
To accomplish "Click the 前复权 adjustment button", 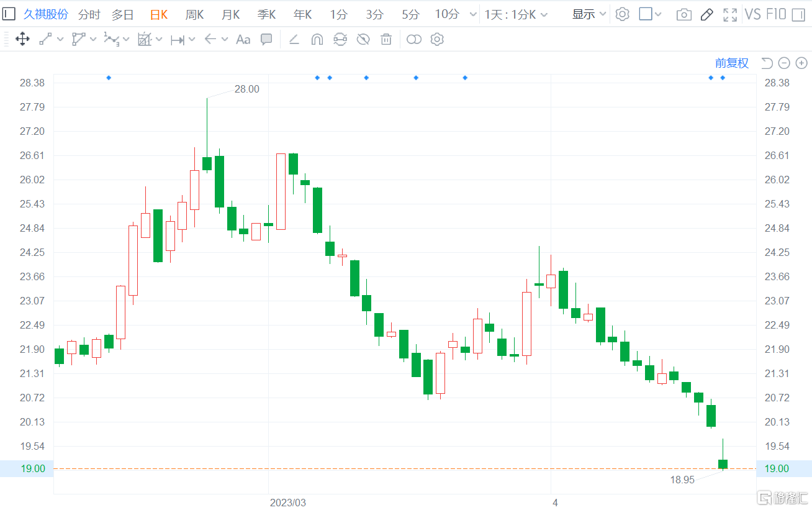I will (x=732, y=63).
